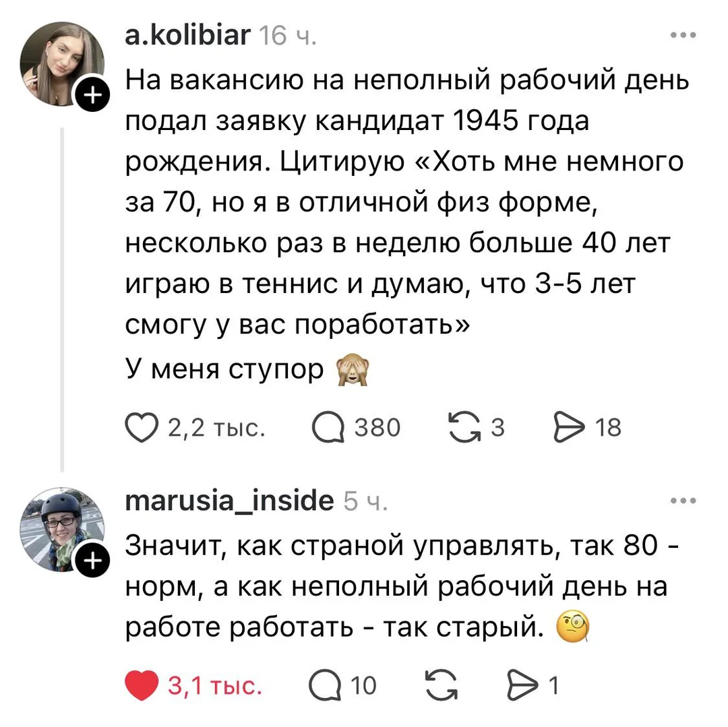This screenshot has height=727, width=728.
Task: Follow a.kolibiar using plus badge
Action: (93, 96)
